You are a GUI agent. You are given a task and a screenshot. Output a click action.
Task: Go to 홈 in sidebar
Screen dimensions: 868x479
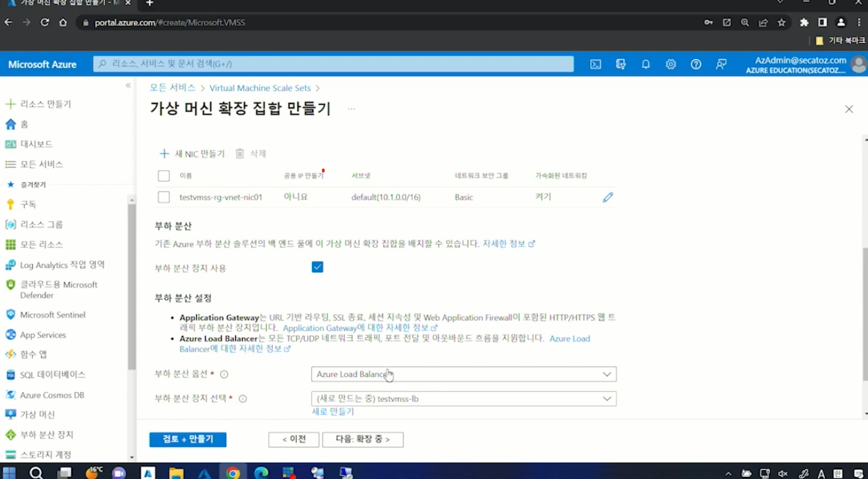click(17, 124)
